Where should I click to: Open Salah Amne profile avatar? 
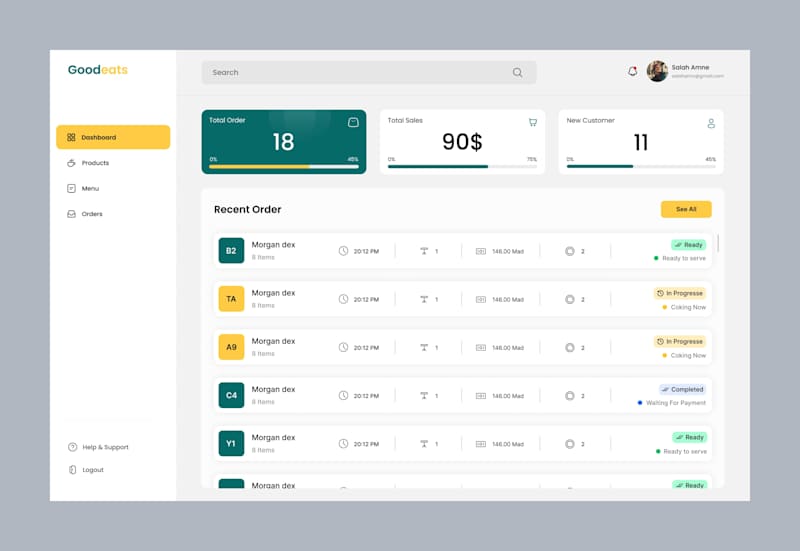[657, 71]
